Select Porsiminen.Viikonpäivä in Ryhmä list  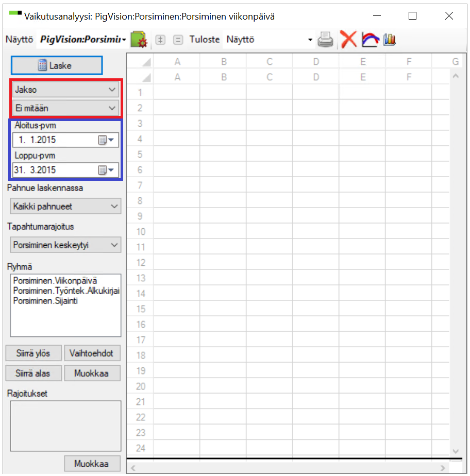tap(55, 280)
